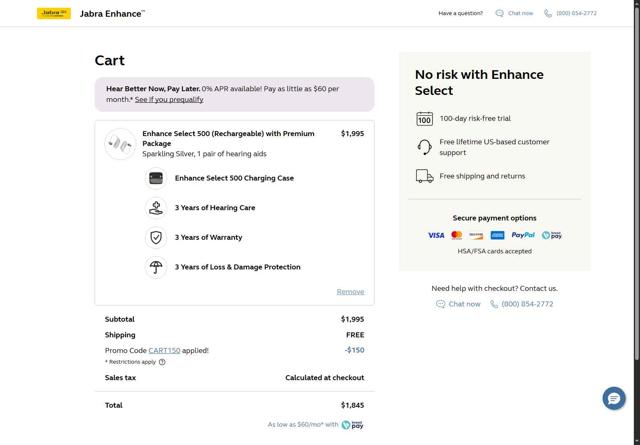The image size is (640, 445).
Task: Click the 3 Years of Hearing Care text
Action: pos(215,208)
